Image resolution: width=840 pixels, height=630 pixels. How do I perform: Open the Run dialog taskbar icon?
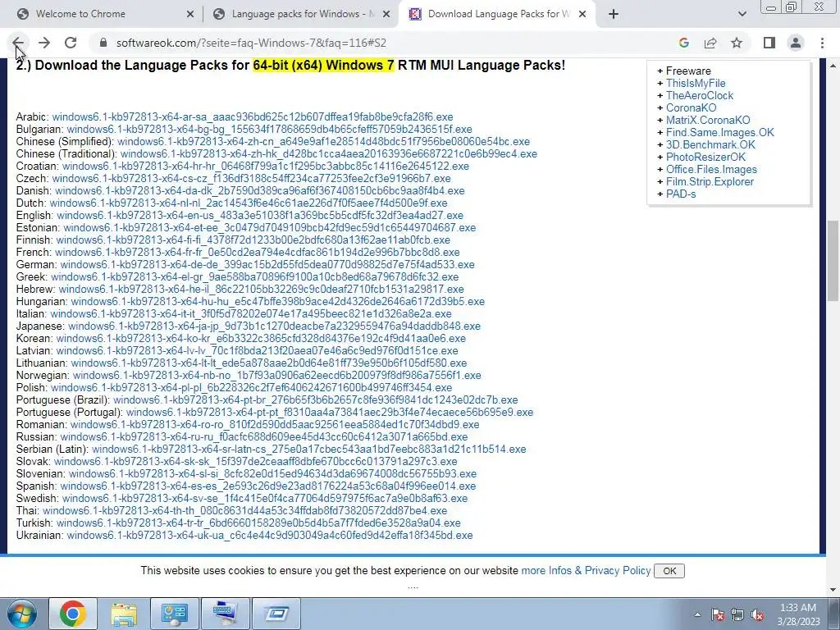[x=276, y=614]
